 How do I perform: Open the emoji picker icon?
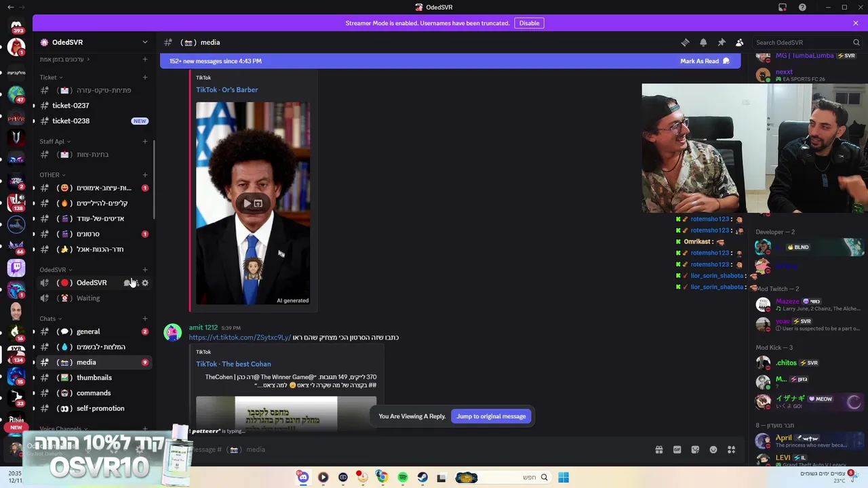pos(713,449)
